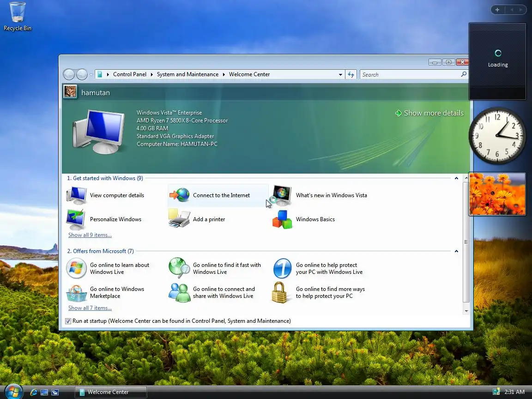Click the Windows Vista Enterprise text
The width and height of the screenshot is (532, 399).
(169, 113)
